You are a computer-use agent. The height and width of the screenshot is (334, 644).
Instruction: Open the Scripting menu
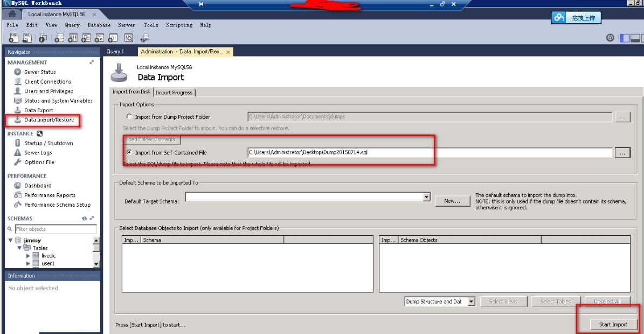click(179, 25)
